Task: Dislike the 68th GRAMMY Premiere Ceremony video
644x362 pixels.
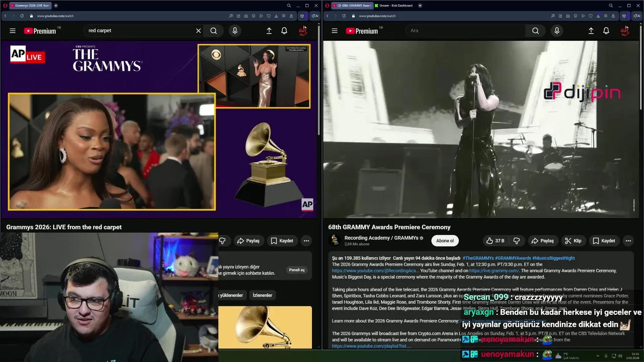Action: coord(516,241)
